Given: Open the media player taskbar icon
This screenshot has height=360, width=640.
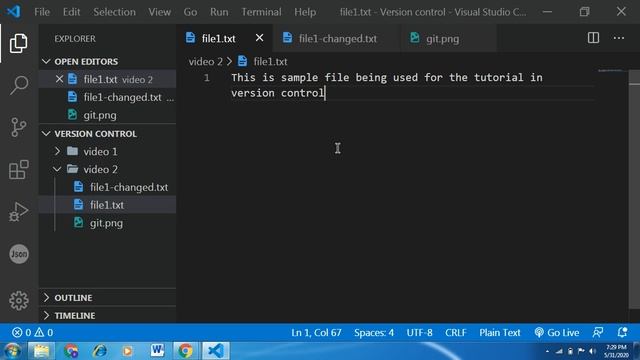Looking at the screenshot, I should pos(127,351).
